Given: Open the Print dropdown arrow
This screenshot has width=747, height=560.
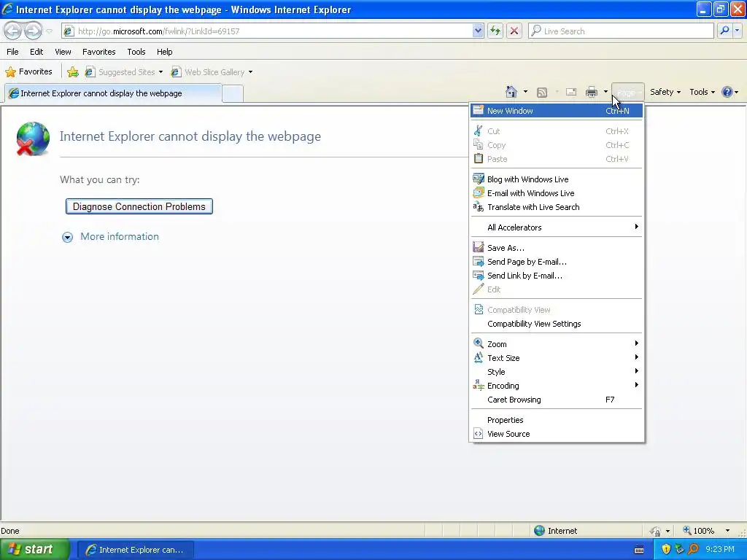Looking at the screenshot, I should 605,92.
